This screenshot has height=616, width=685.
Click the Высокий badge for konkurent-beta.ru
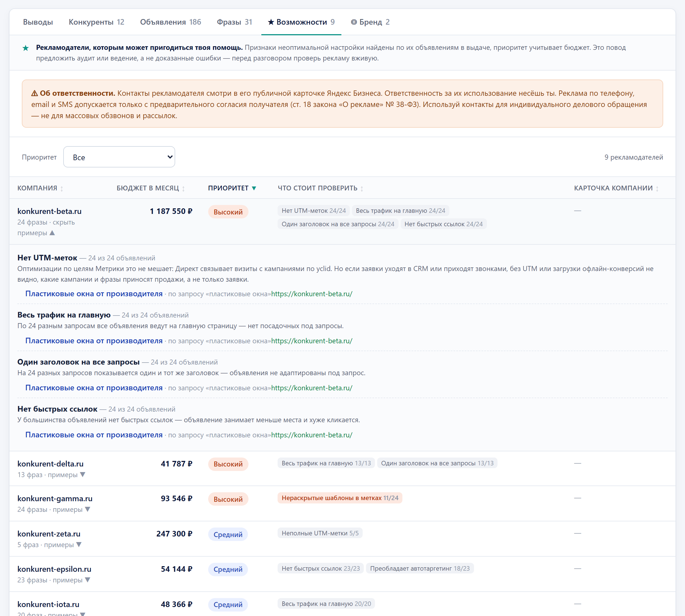point(228,212)
